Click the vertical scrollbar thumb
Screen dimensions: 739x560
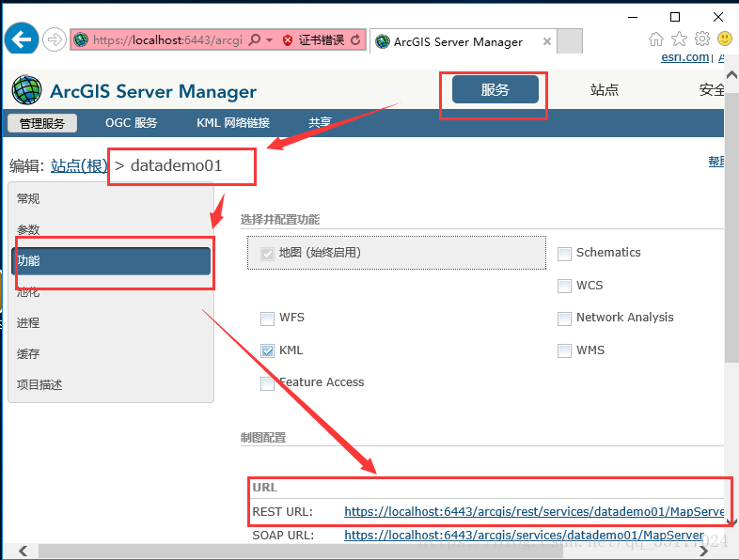coord(731,226)
